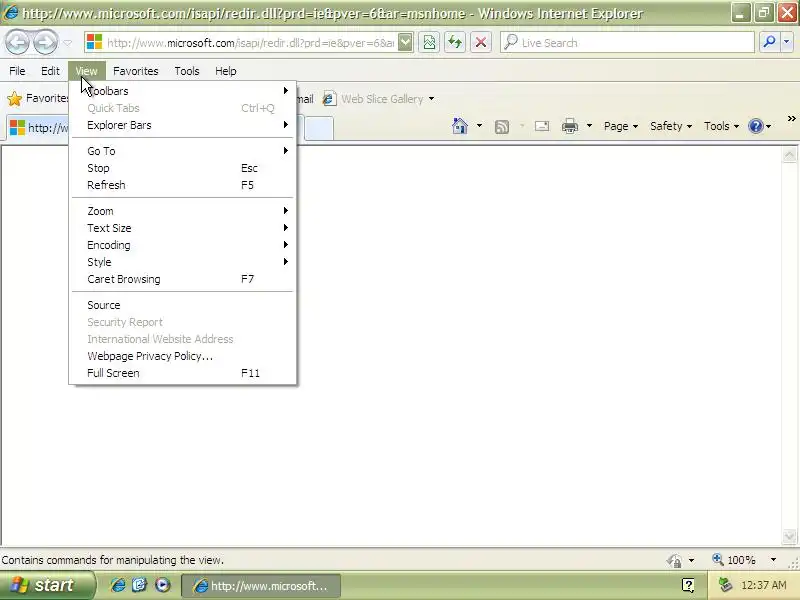800x600 pixels.
Task: Expand the address bar URL dropdown
Action: [x=405, y=43]
